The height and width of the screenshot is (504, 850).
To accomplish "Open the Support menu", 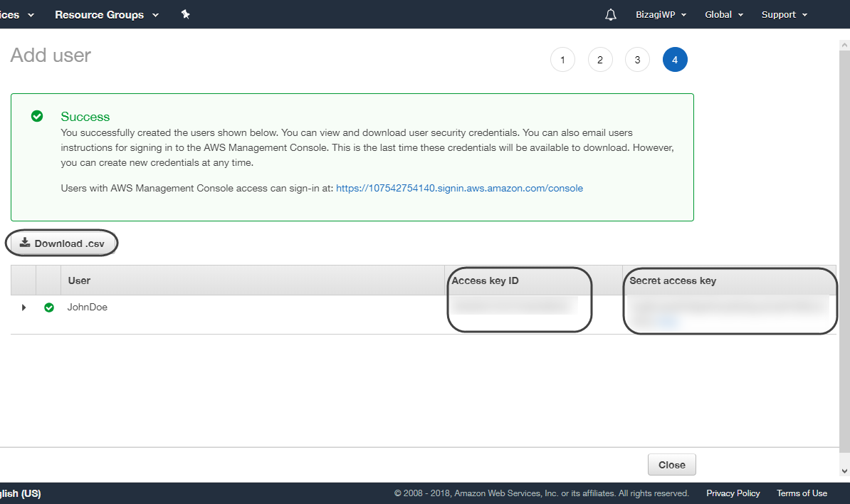I will 784,15.
